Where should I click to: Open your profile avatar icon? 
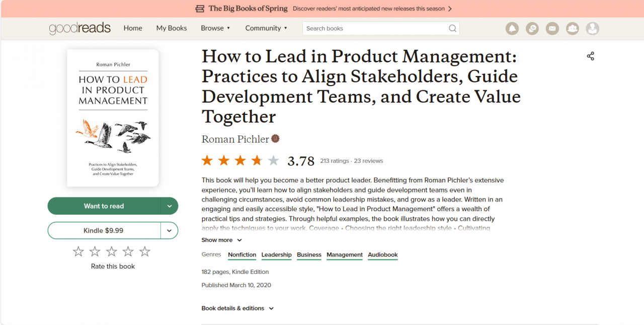tap(593, 28)
